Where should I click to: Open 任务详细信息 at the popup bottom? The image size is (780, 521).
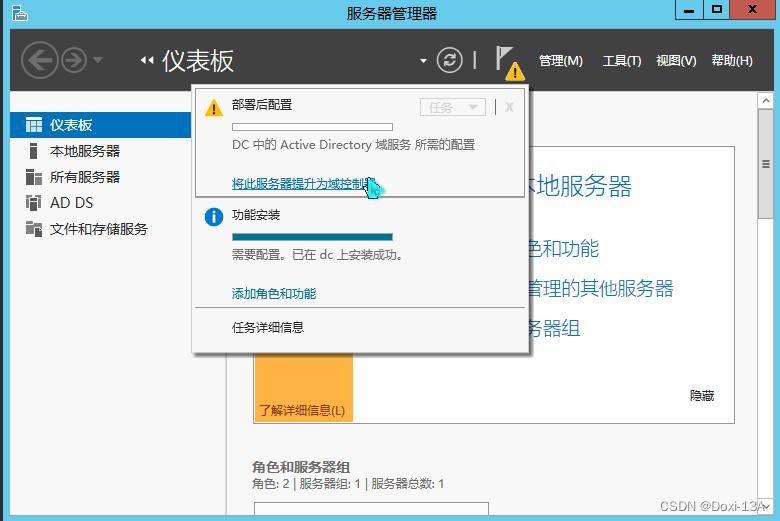268,327
